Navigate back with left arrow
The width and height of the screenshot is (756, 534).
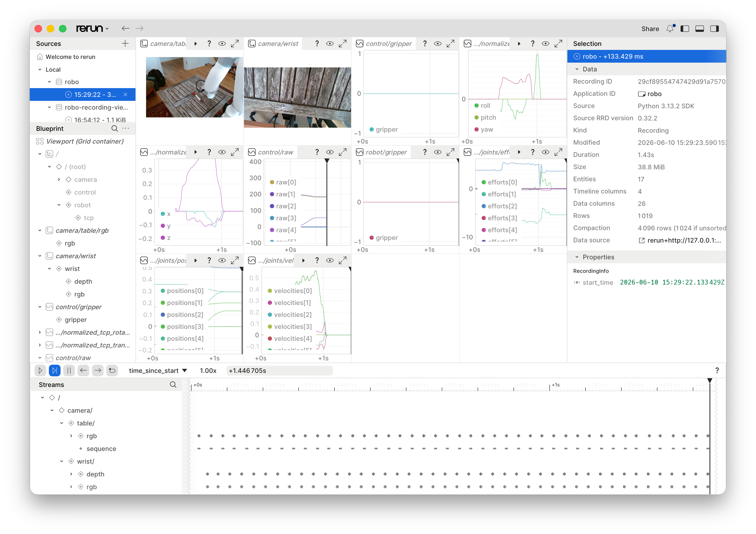click(125, 29)
